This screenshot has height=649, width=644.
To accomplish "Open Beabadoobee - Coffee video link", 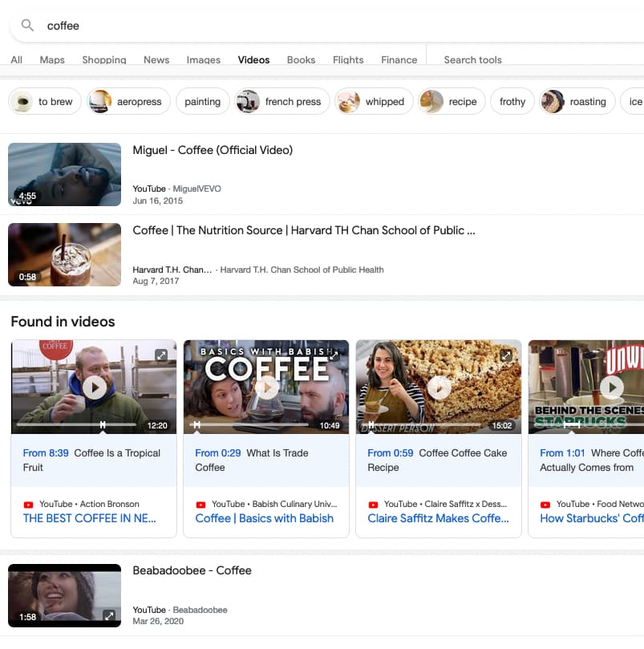I will coord(192,570).
